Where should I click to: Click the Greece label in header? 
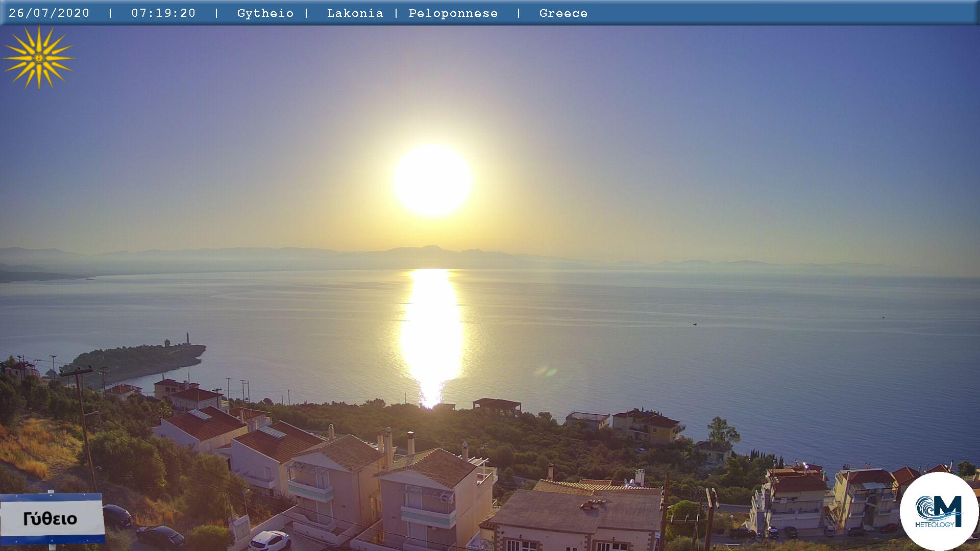tap(563, 13)
